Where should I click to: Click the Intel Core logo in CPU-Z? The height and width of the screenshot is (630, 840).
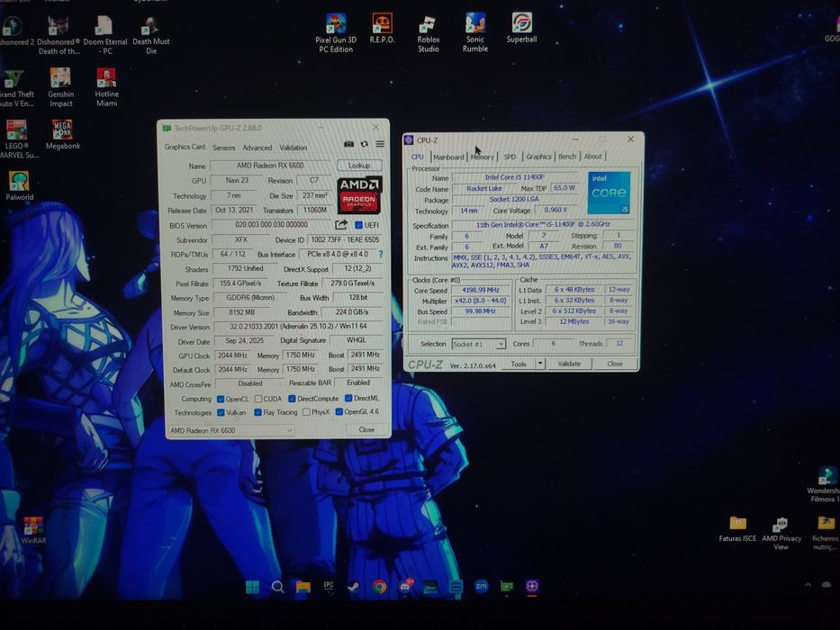610,193
